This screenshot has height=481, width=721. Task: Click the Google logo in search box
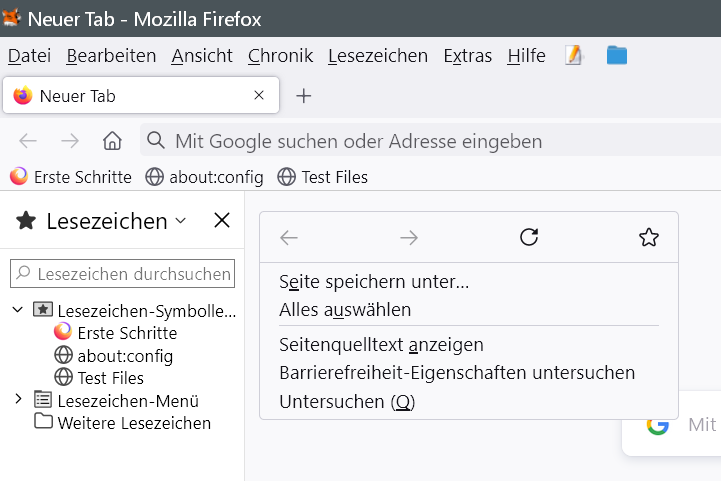click(657, 425)
